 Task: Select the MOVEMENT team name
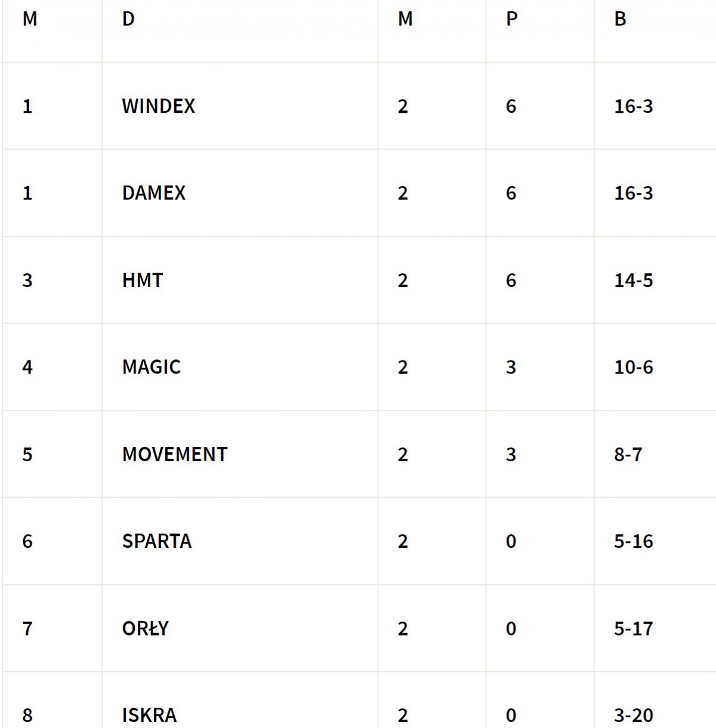(174, 454)
